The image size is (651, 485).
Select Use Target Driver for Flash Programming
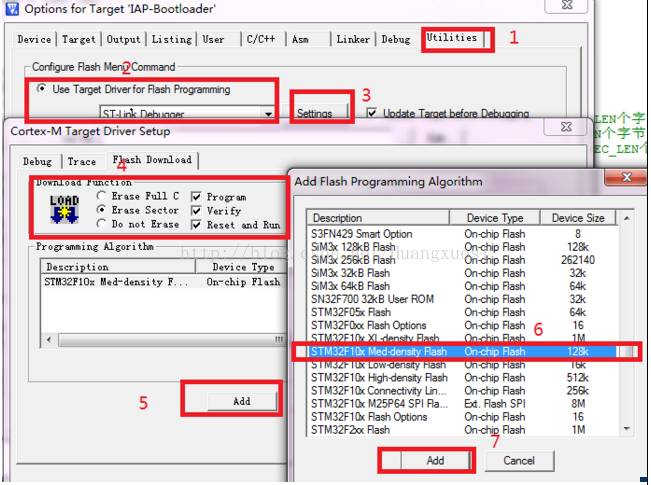(134, 89)
